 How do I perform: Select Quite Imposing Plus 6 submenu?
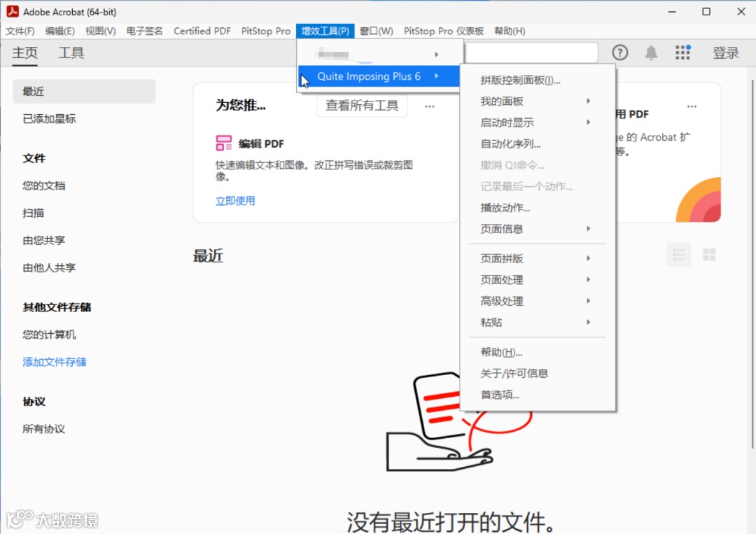pos(379,76)
